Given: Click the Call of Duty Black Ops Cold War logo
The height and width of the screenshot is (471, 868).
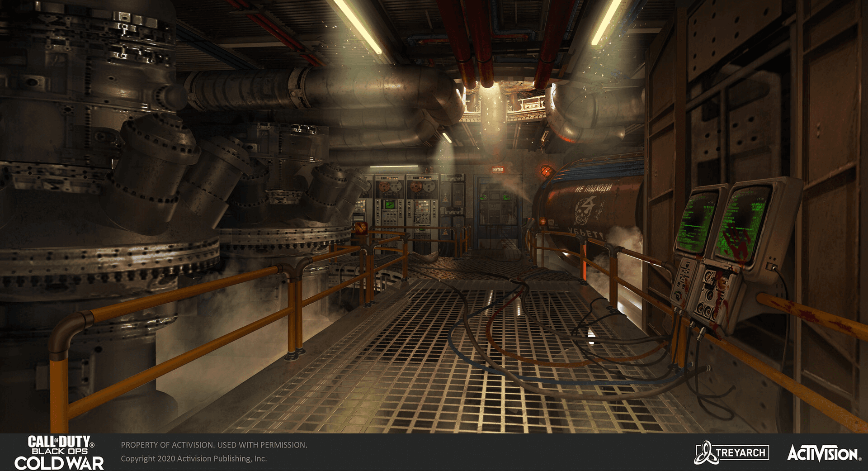Looking at the screenshot, I should pyautogui.click(x=59, y=452).
